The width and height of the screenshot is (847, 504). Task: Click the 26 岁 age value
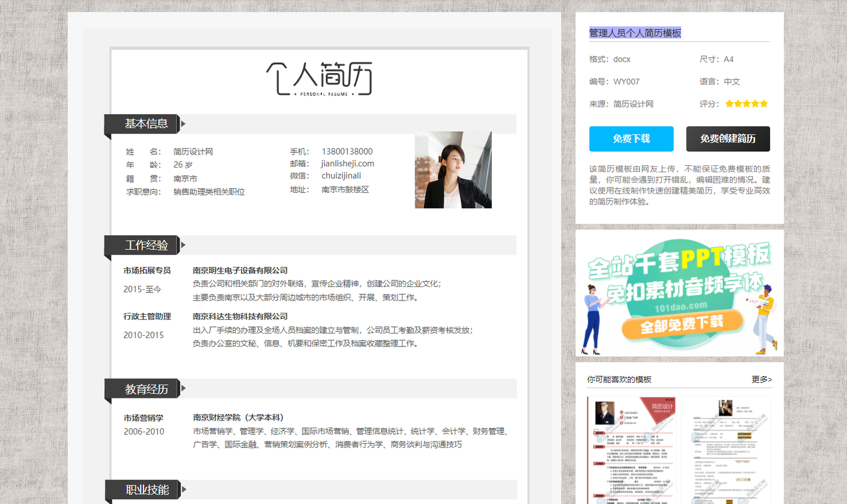[183, 165]
